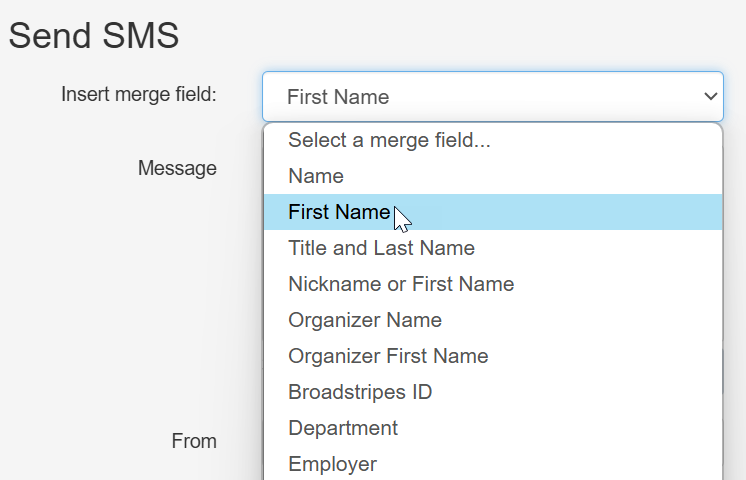Image resolution: width=746 pixels, height=480 pixels.
Task: Pick the highlighted 'First Name' option
Action: point(493,212)
